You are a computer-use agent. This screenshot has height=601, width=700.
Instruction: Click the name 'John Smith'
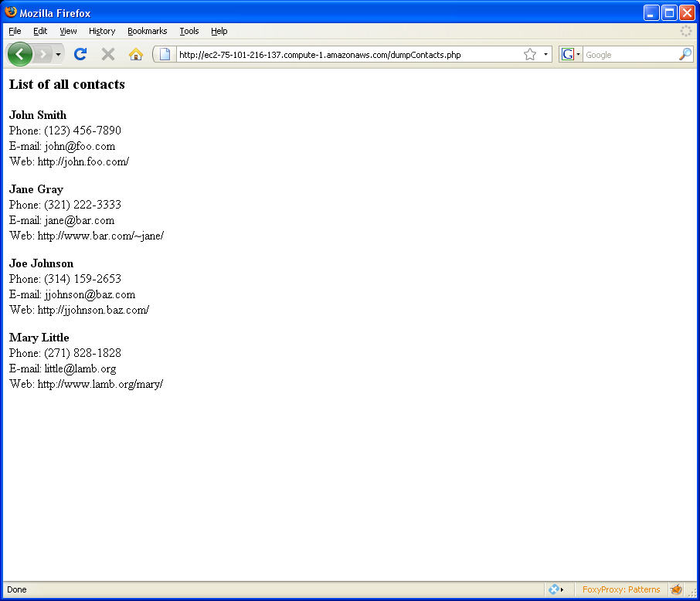pos(38,115)
